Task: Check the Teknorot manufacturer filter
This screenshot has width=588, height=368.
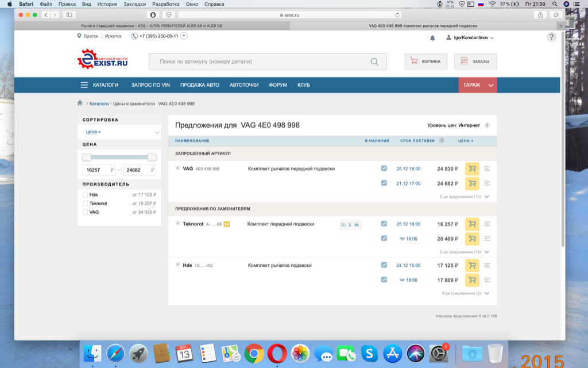Action: coord(86,204)
